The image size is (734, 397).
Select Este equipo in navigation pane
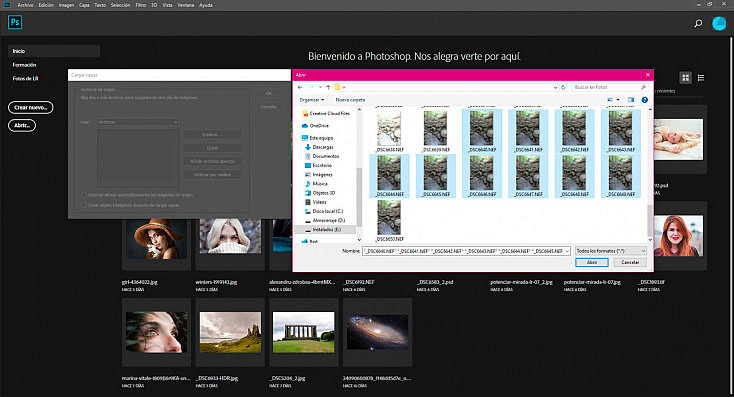click(x=317, y=138)
